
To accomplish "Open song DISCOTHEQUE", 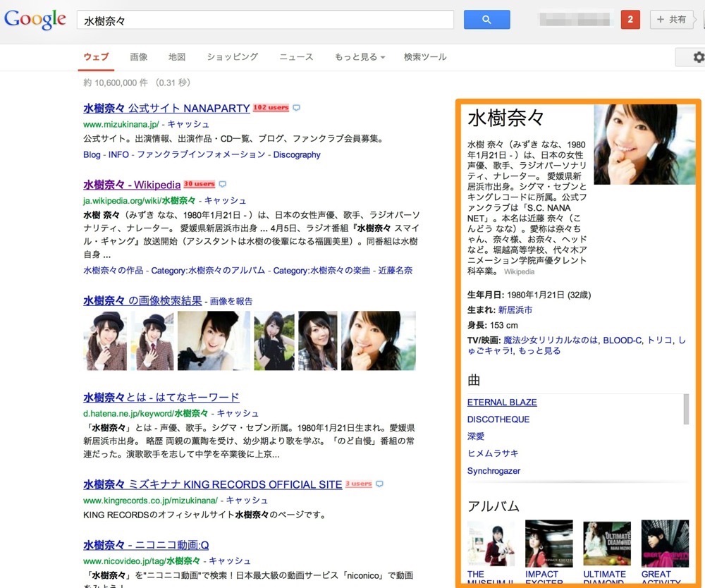I will coord(498,419).
